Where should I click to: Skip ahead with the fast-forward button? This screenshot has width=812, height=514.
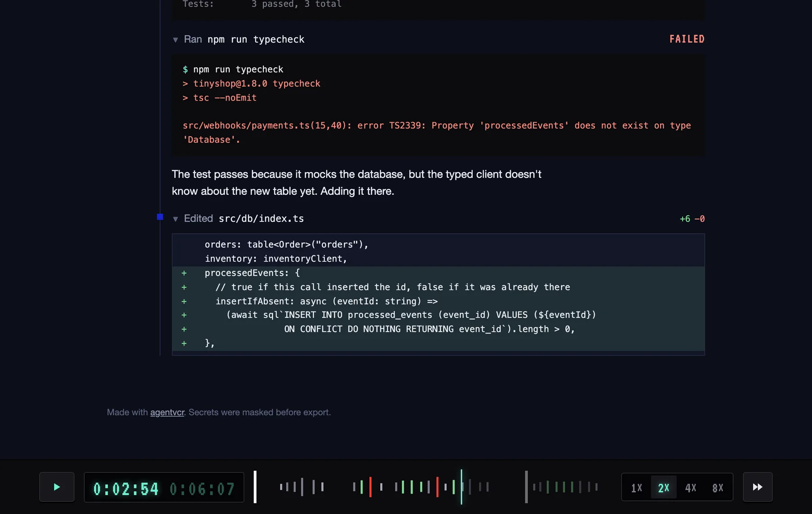(x=757, y=487)
